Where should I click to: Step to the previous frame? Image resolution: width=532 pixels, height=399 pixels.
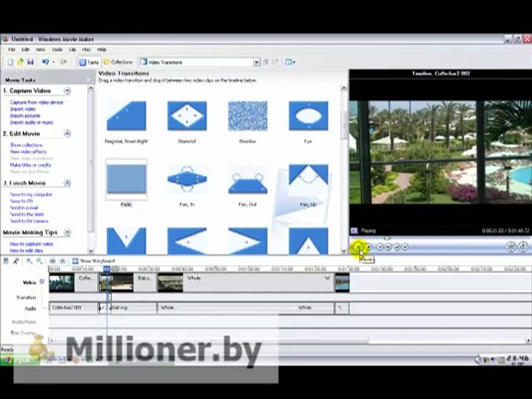pos(388,247)
